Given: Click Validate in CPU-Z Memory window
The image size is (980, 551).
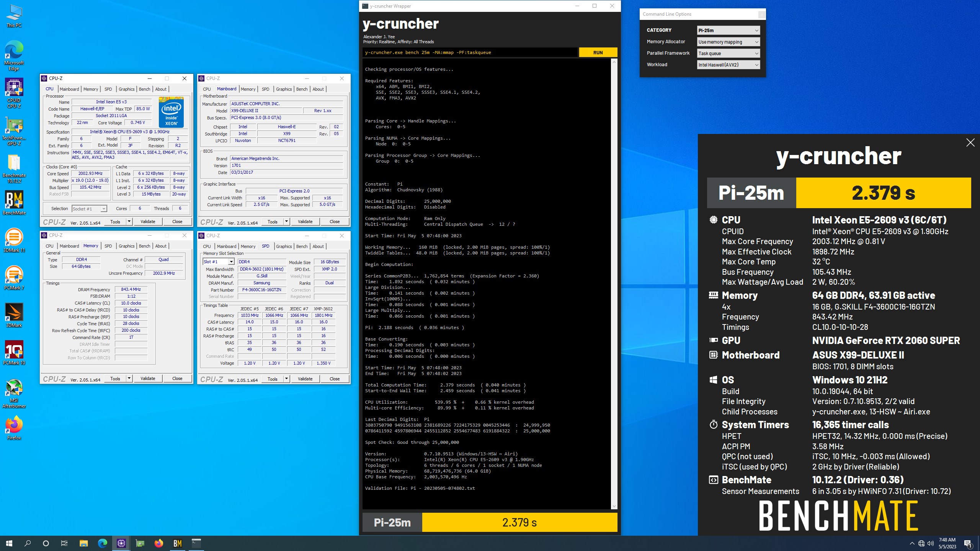Looking at the screenshot, I should (x=148, y=378).
